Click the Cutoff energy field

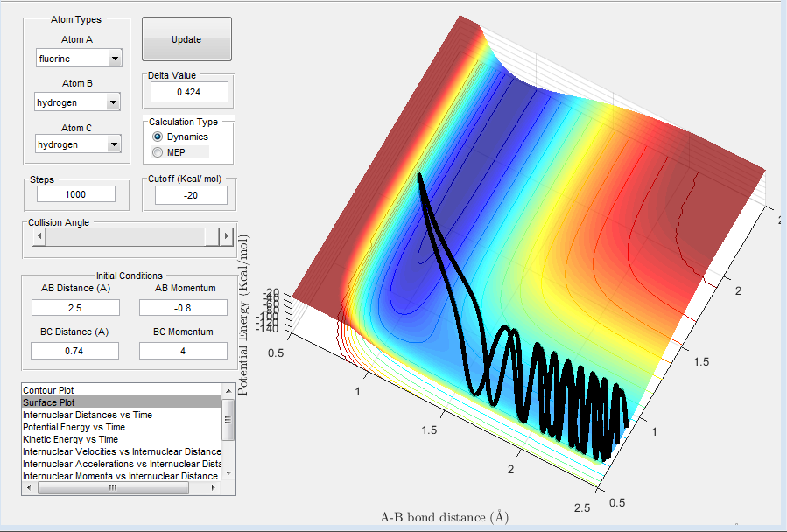click(191, 195)
